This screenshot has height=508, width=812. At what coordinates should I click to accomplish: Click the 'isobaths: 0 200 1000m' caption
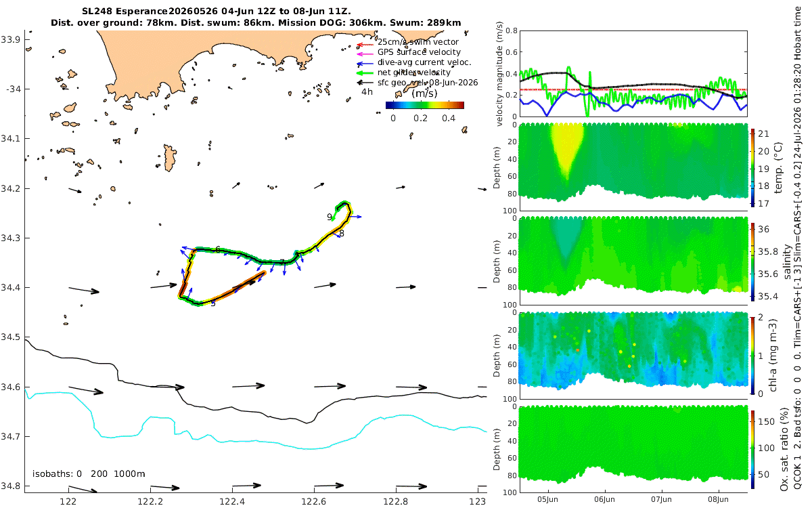(x=89, y=473)
